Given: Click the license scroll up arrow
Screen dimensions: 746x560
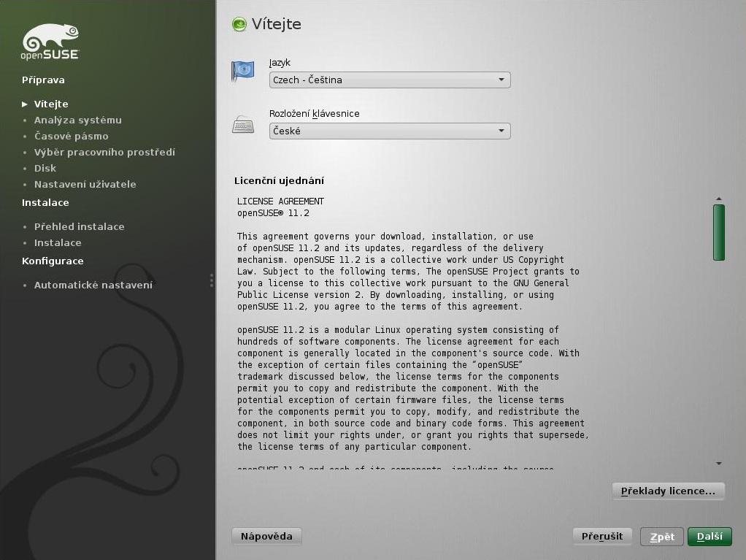Looking at the screenshot, I should coord(719,199).
